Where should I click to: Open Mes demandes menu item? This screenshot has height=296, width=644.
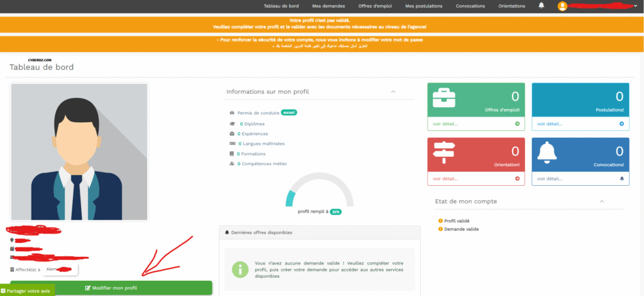click(328, 6)
